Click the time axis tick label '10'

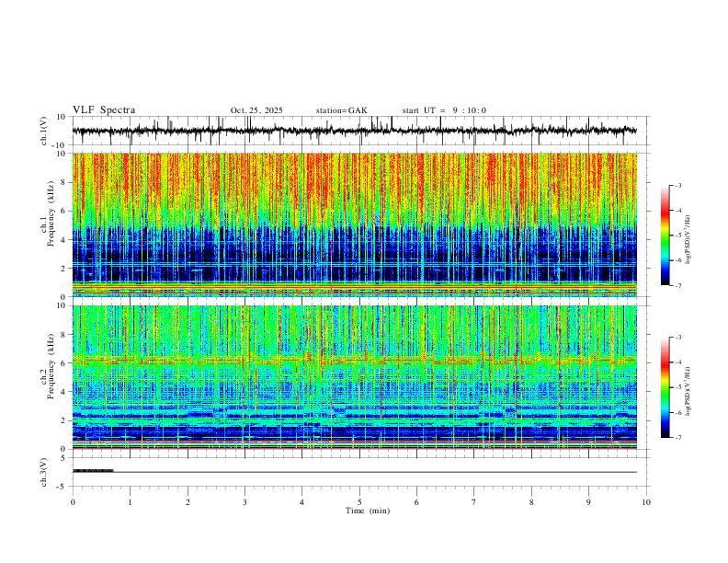click(646, 502)
